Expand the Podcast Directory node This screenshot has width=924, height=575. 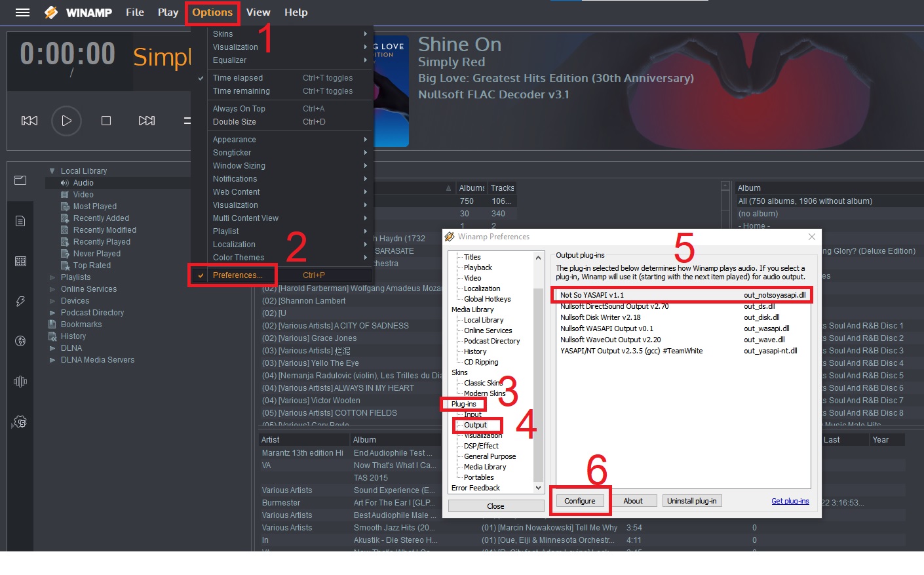coord(52,313)
